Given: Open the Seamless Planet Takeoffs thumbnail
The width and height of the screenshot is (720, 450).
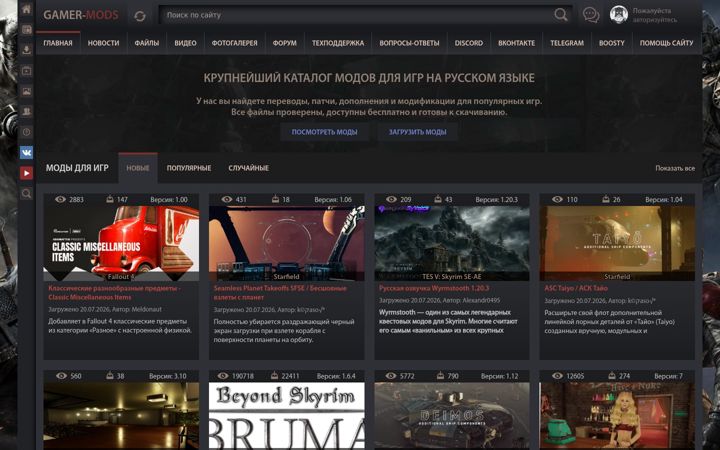Looking at the screenshot, I should tap(287, 243).
